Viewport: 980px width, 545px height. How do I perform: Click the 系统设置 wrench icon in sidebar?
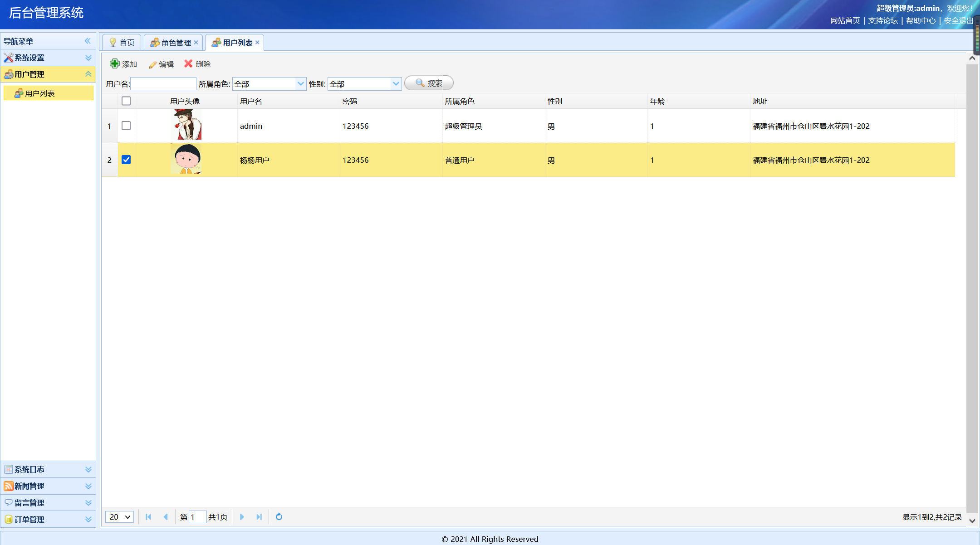8,58
